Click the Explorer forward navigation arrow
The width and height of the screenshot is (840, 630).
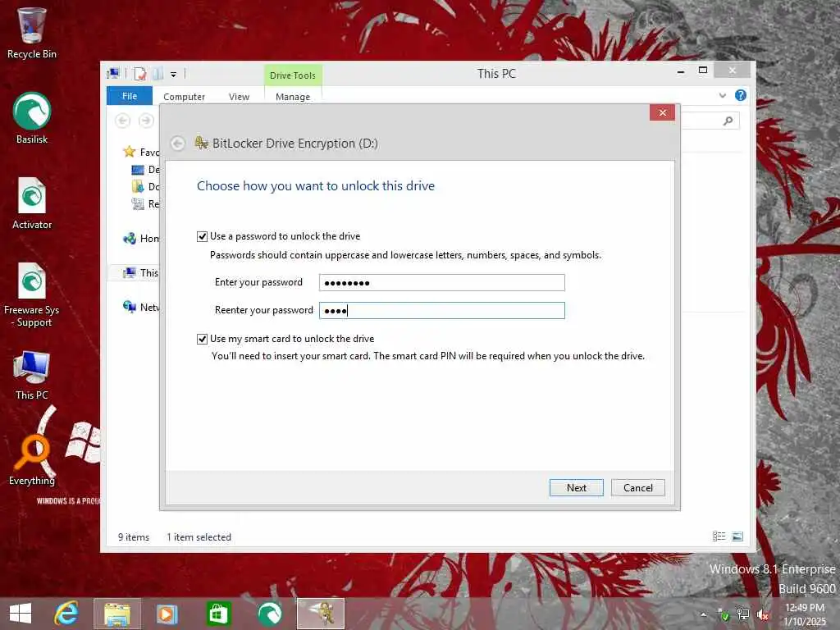point(146,121)
